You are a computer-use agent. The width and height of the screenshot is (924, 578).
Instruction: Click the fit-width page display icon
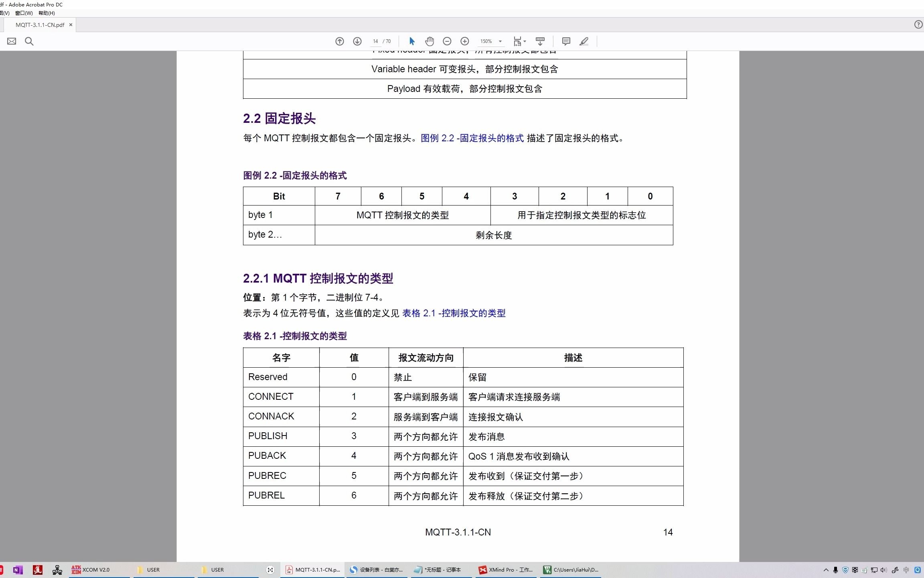517,41
